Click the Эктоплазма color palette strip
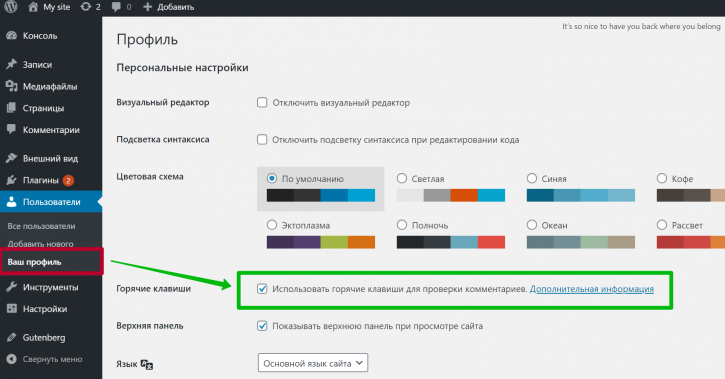725x379 pixels. click(x=320, y=242)
